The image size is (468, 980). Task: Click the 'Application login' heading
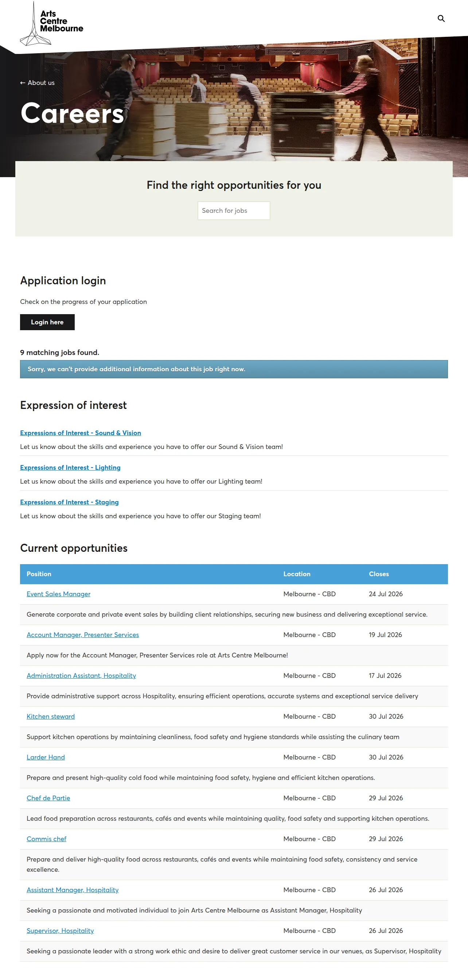tap(63, 280)
